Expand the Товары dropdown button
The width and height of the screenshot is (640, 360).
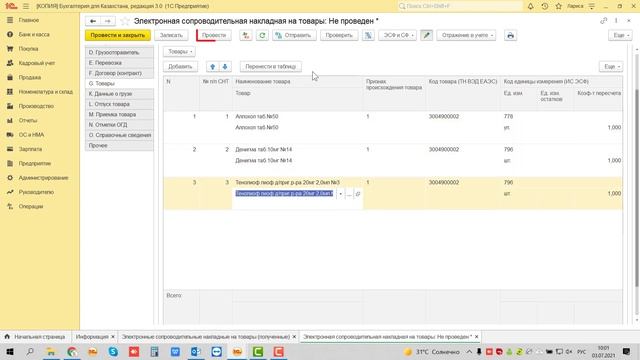coord(179,52)
